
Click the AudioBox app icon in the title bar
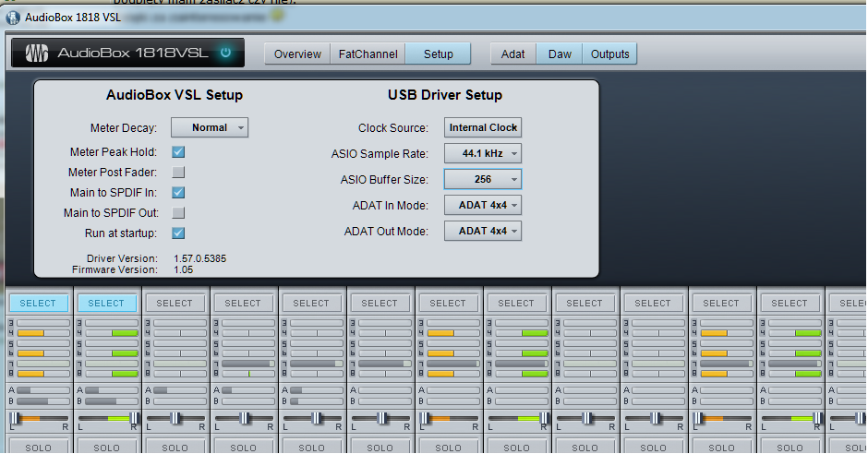point(13,18)
